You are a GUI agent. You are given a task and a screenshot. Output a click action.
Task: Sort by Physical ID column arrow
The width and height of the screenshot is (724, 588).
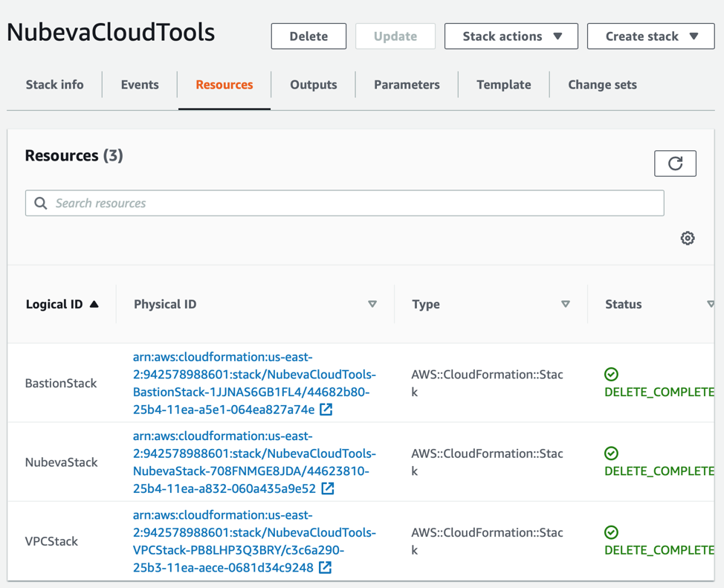(372, 304)
